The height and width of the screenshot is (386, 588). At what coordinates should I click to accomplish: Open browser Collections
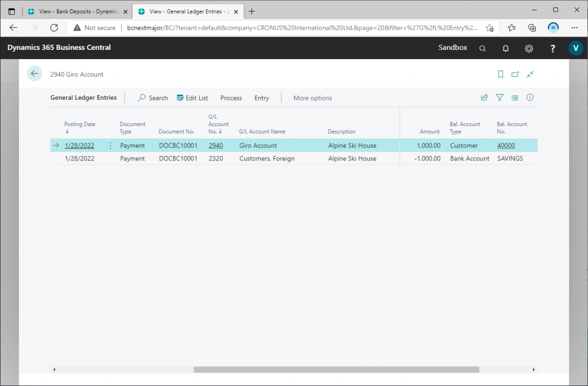532,28
